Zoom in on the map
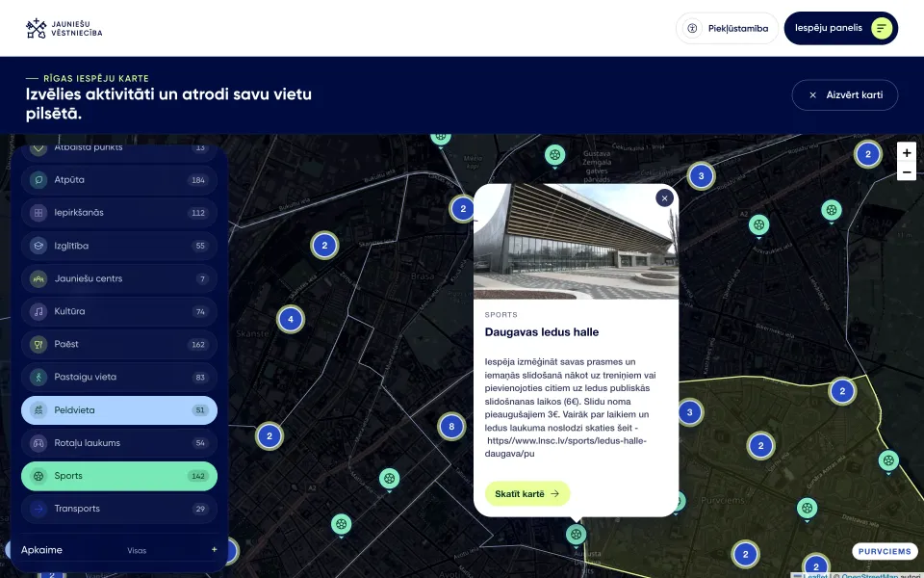The height and width of the screenshot is (578, 924). [x=907, y=152]
